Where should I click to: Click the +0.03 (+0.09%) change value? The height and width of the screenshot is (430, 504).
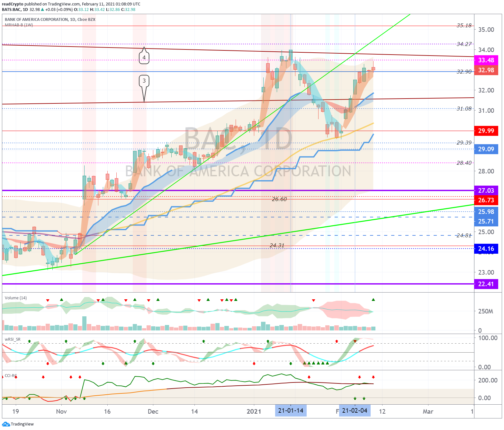59,10
